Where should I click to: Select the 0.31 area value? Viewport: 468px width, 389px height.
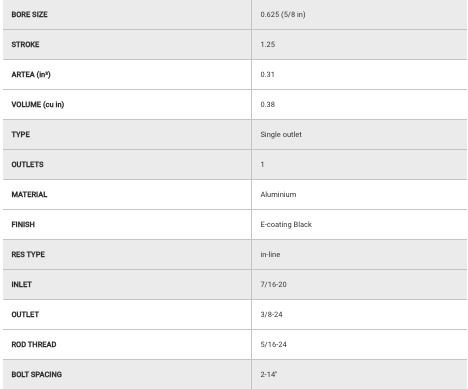coord(267,74)
